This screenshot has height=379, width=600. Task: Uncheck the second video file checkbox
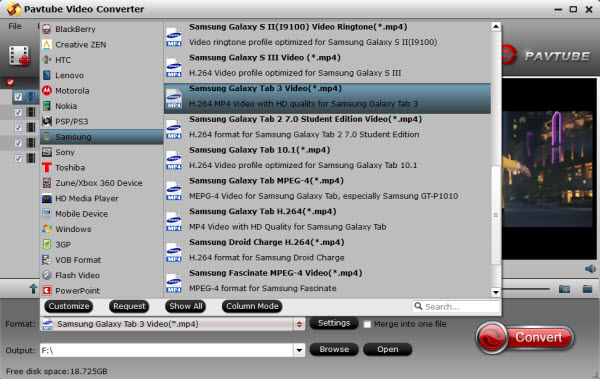pos(18,112)
